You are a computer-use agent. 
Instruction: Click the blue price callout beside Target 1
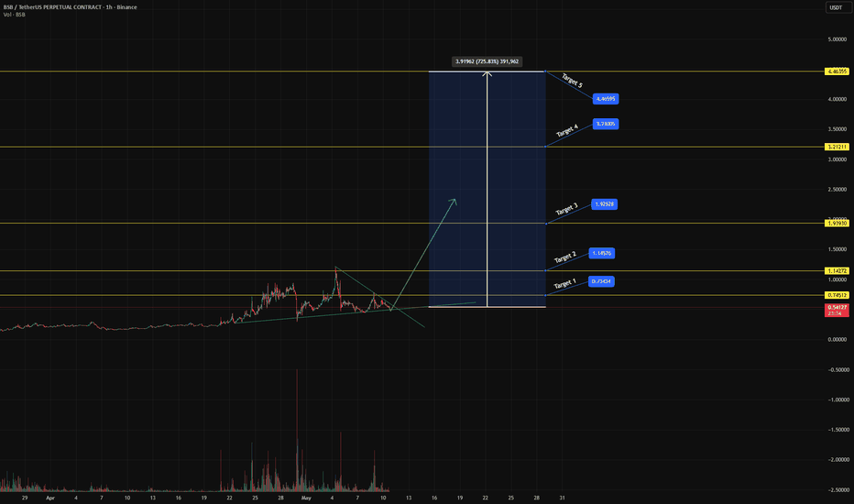[x=601, y=281]
